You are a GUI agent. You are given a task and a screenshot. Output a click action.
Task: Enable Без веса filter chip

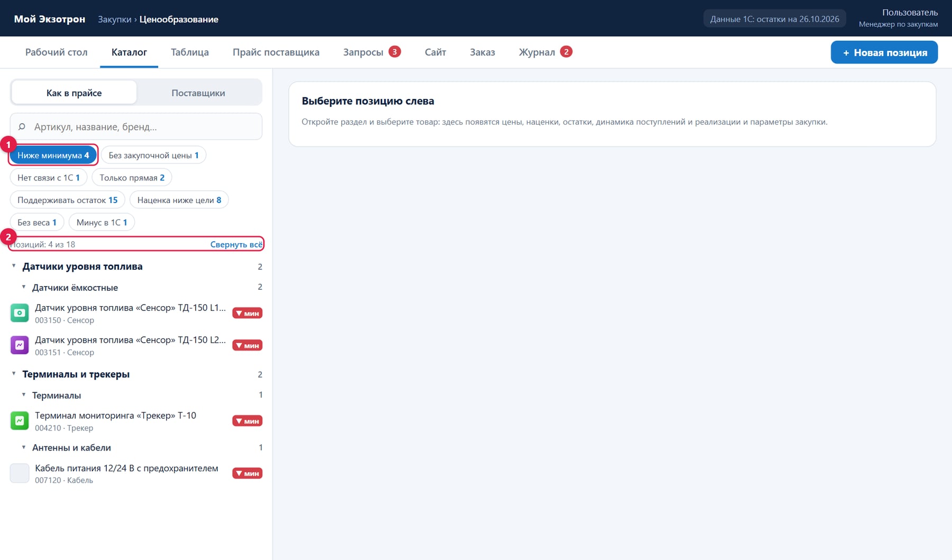37,222
